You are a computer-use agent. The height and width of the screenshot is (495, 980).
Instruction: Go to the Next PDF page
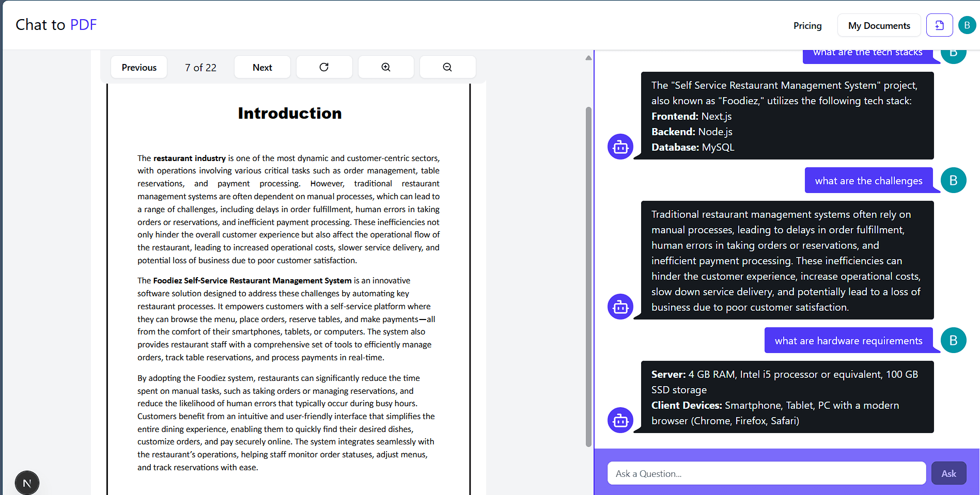click(262, 67)
